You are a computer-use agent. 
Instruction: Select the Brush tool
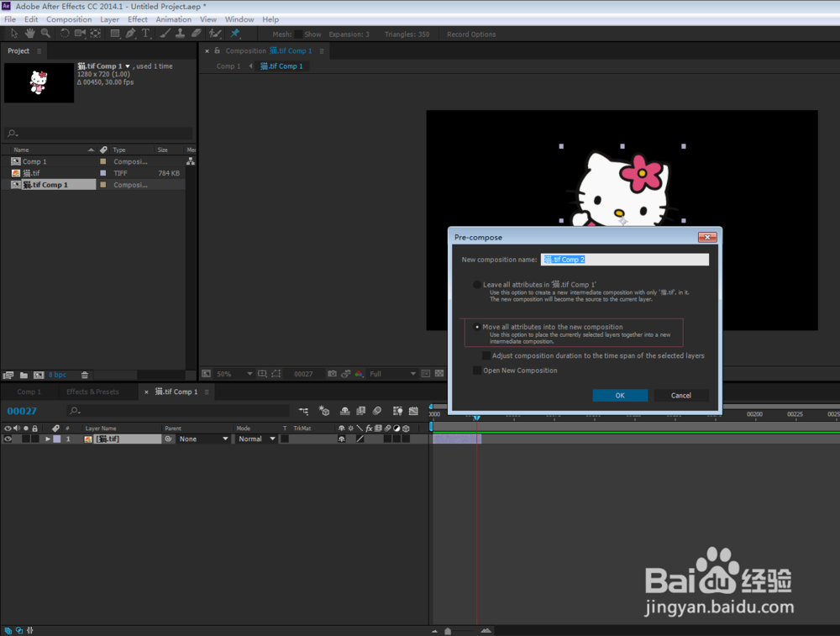(x=165, y=34)
